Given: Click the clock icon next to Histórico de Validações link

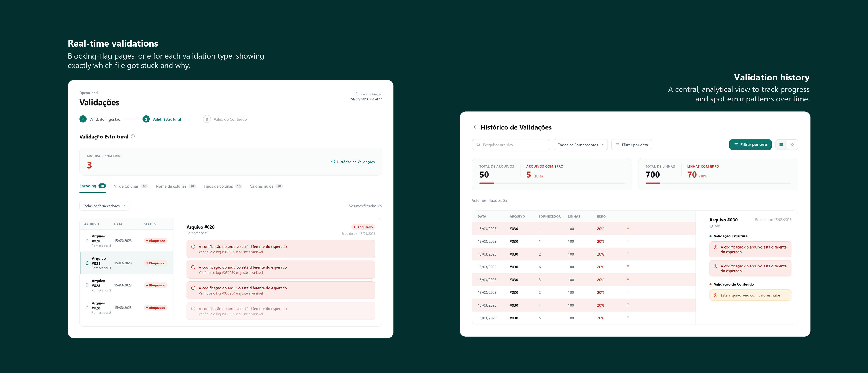Looking at the screenshot, I should click(x=333, y=162).
